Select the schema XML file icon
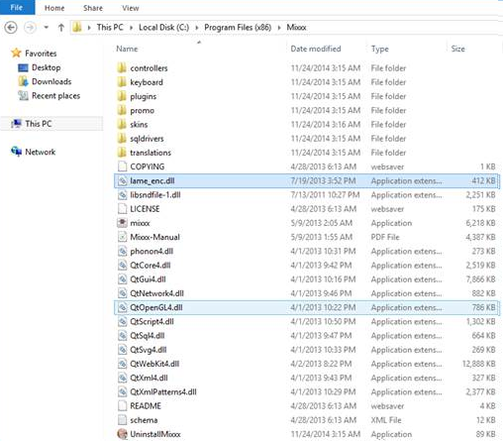 click(122, 420)
